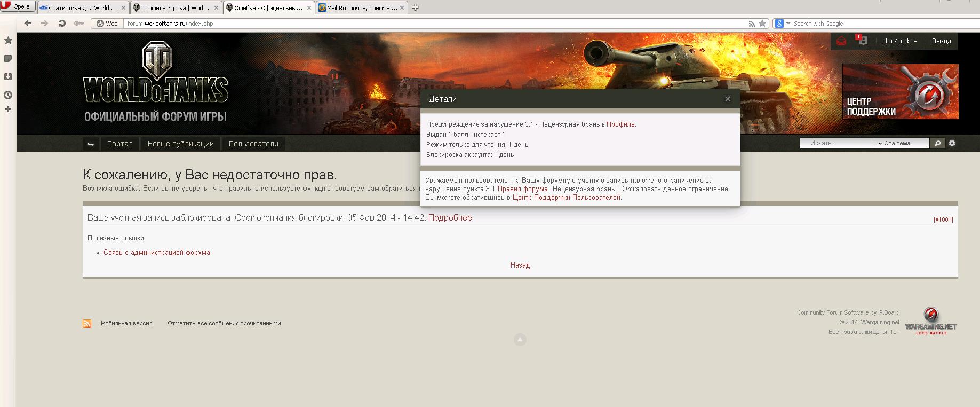Open the Opera main menu button

tap(18, 6)
